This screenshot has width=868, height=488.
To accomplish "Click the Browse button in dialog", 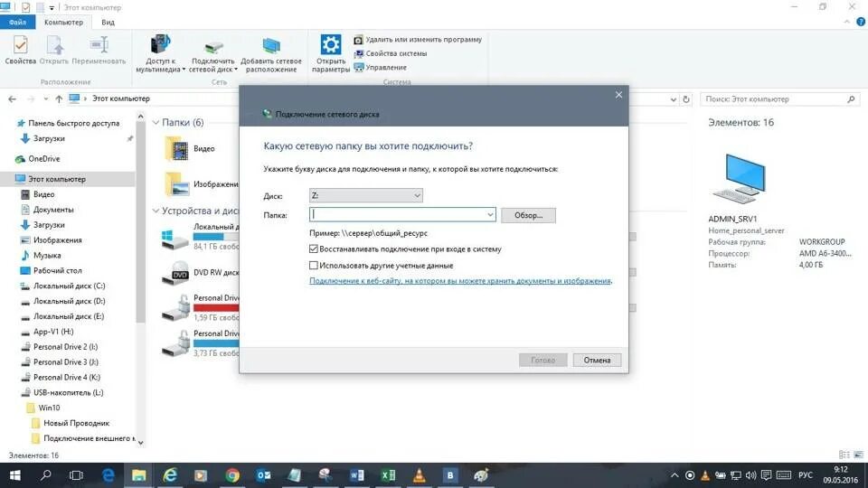I will 528,215.
